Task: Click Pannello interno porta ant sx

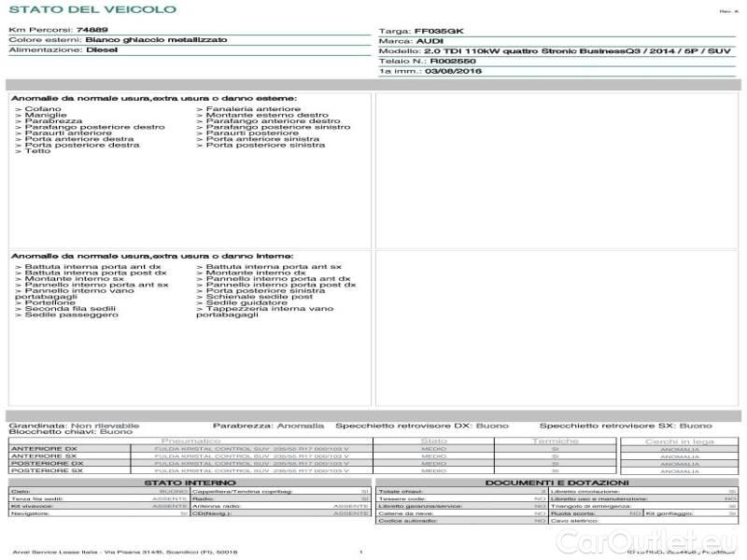Action: coord(92,285)
